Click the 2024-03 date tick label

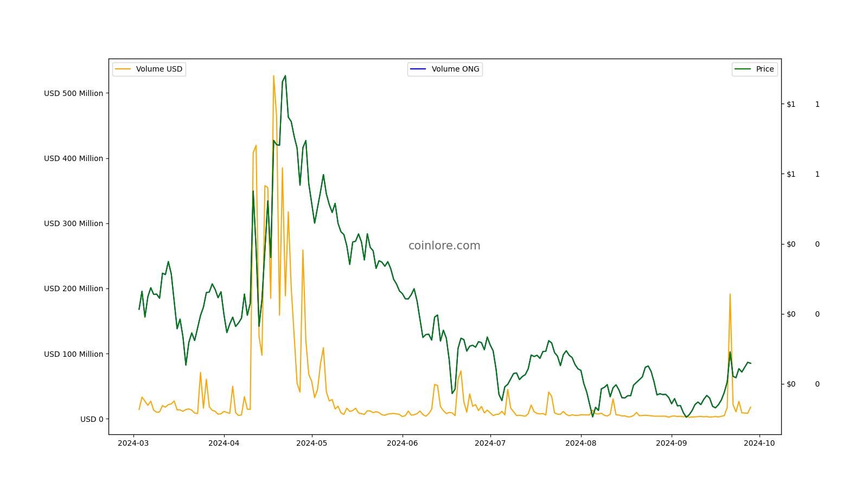[x=133, y=443]
